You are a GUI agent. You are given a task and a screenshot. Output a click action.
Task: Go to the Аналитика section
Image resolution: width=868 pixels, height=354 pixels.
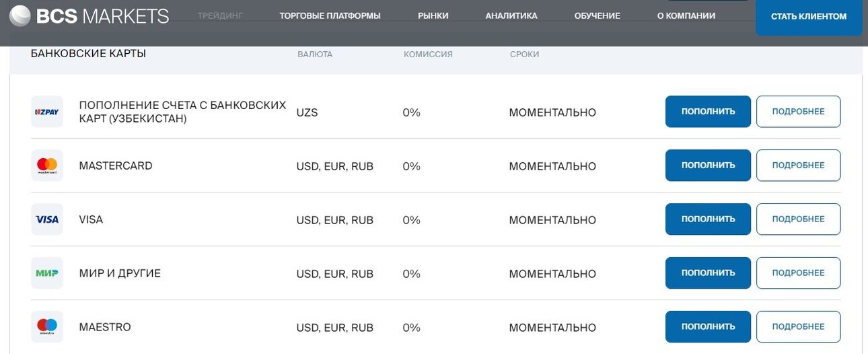[511, 15]
